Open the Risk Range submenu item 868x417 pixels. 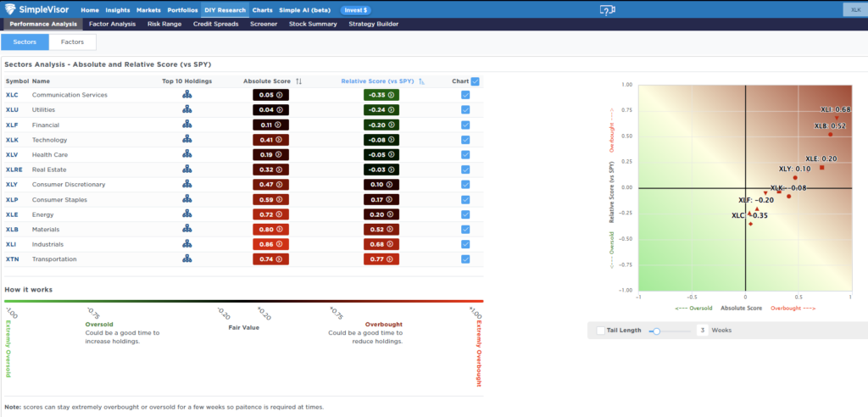click(164, 24)
